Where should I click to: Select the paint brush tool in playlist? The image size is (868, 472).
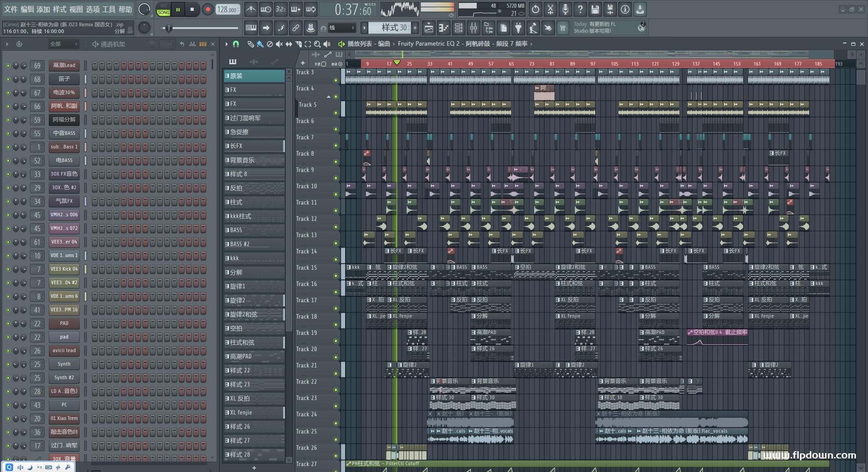260,44
